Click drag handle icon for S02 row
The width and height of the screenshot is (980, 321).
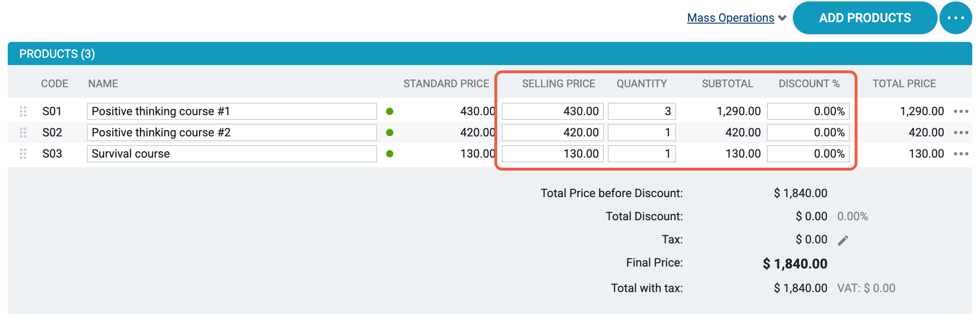23,133
